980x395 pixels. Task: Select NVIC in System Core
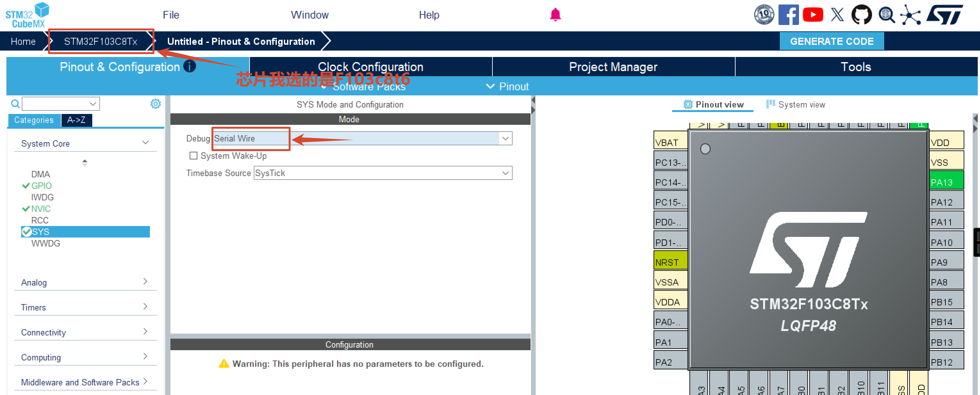coord(41,208)
